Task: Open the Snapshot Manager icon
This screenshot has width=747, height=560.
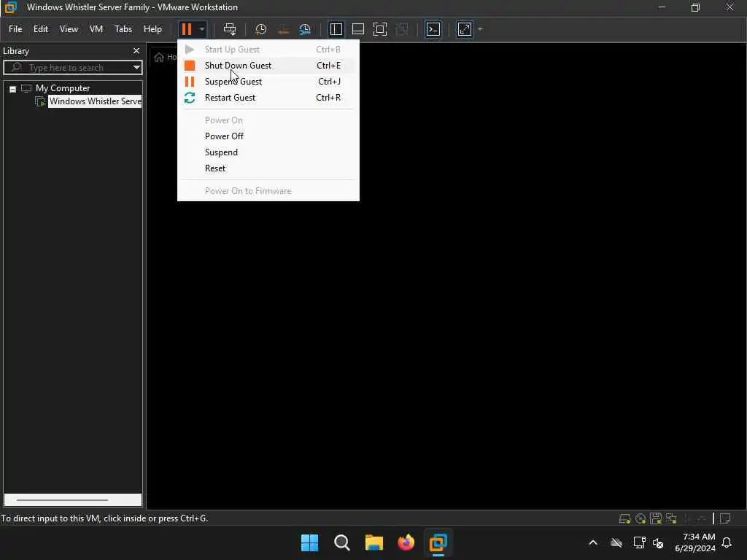Action: click(305, 29)
